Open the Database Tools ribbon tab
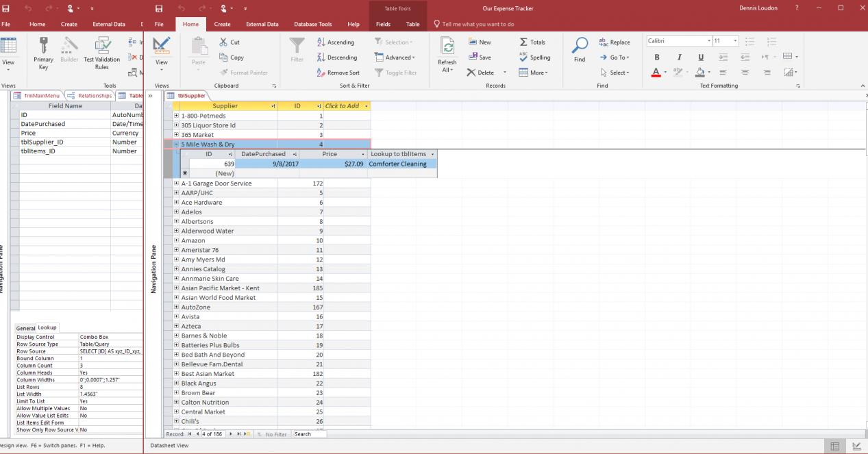The height and width of the screenshot is (454, 868). click(312, 25)
